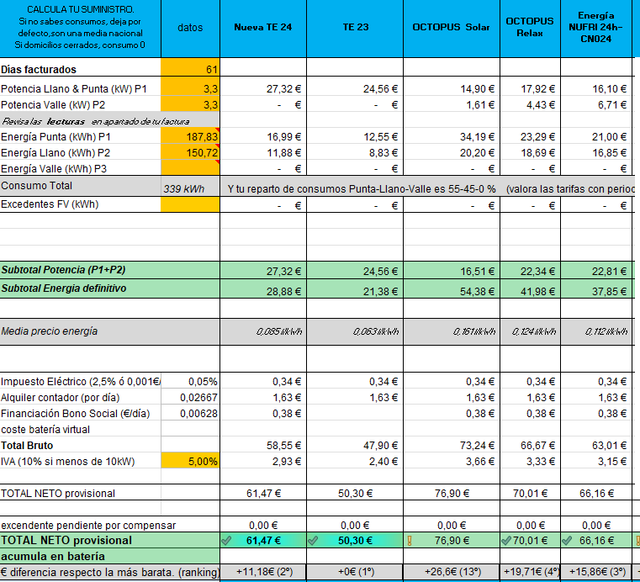Select the IVA 5,00% input cell
The width and height of the screenshot is (640, 582).
190,461
